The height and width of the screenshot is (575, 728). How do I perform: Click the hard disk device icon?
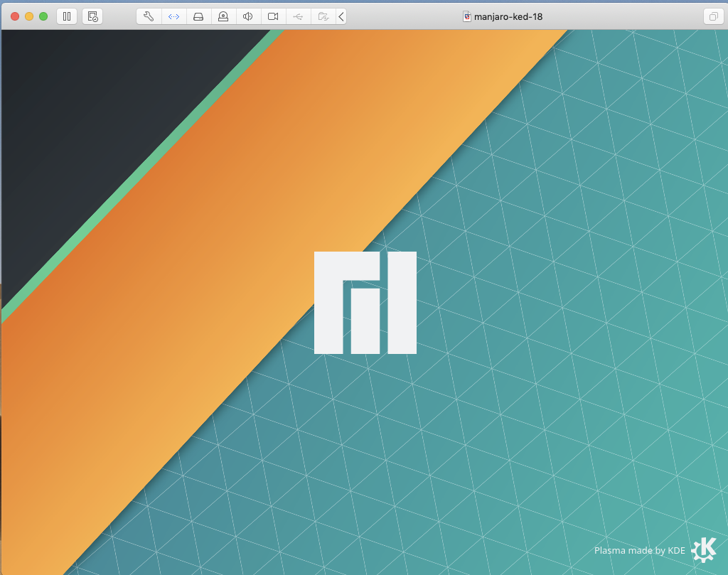(198, 17)
